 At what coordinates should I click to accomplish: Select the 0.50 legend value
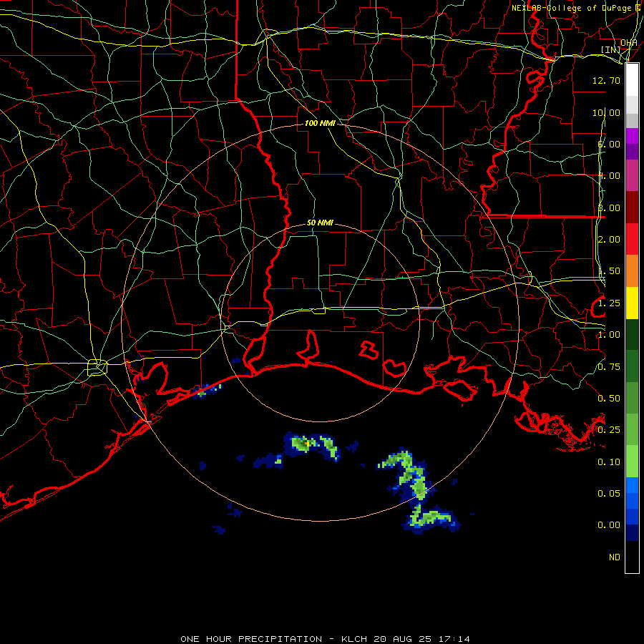pyautogui.click(x=609, y=399)
